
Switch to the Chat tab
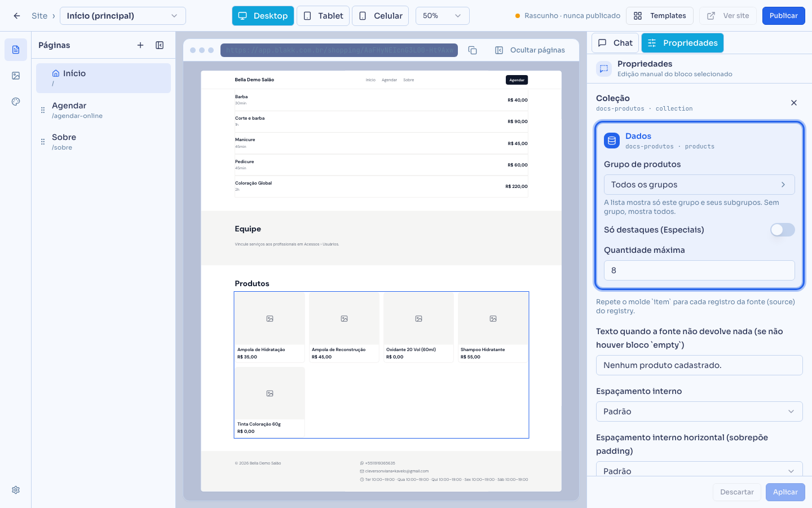point(615,43)
